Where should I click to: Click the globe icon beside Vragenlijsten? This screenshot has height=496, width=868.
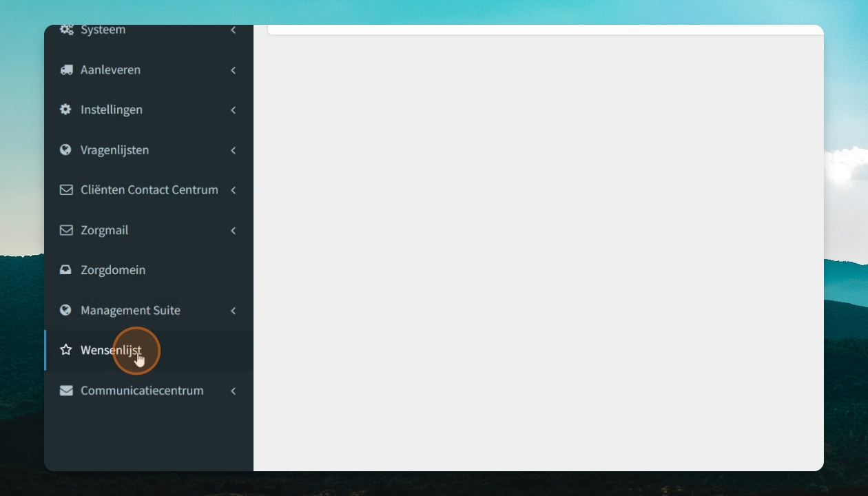65,149
